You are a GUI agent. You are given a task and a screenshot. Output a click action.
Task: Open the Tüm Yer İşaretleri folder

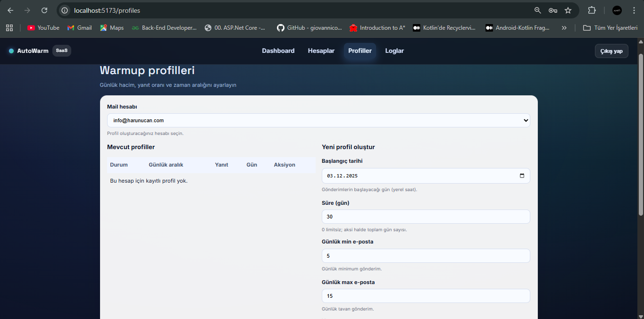(611, 28)
